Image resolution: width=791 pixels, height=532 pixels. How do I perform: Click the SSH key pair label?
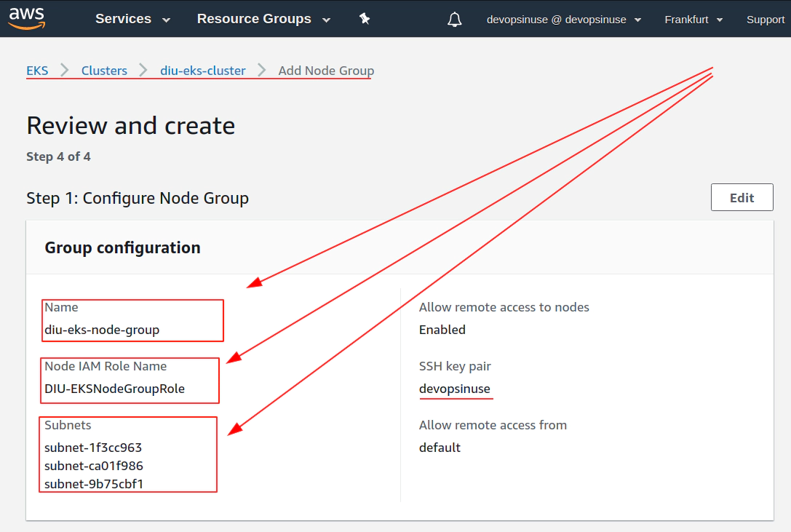pos(455,367)
